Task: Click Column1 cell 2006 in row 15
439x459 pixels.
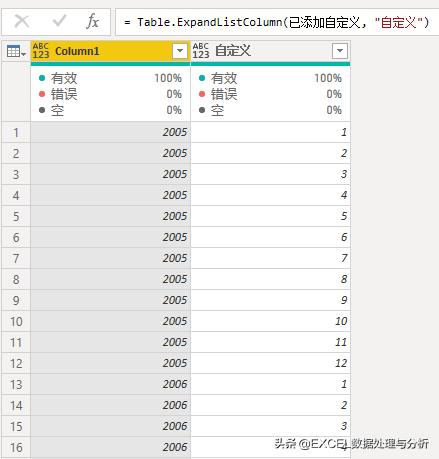Action: click(x=110, y=426)
